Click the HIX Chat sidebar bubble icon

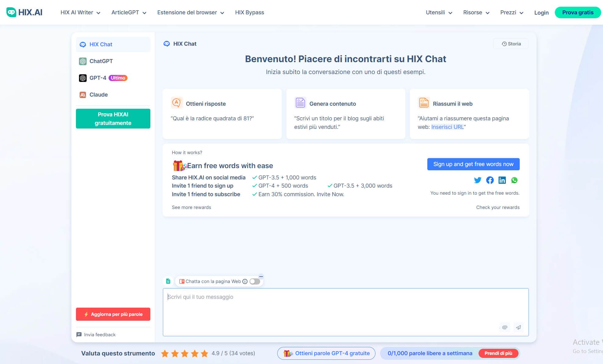[83, 44]
